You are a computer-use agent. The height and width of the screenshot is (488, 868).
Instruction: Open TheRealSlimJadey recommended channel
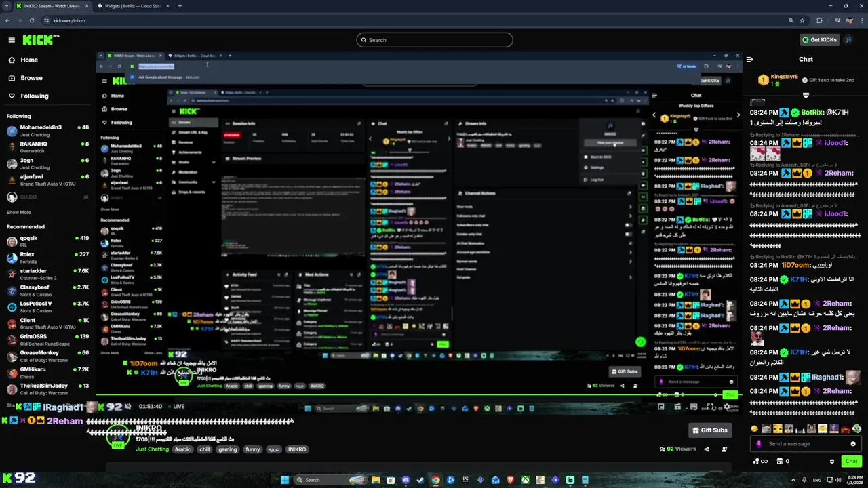point(47,389)
